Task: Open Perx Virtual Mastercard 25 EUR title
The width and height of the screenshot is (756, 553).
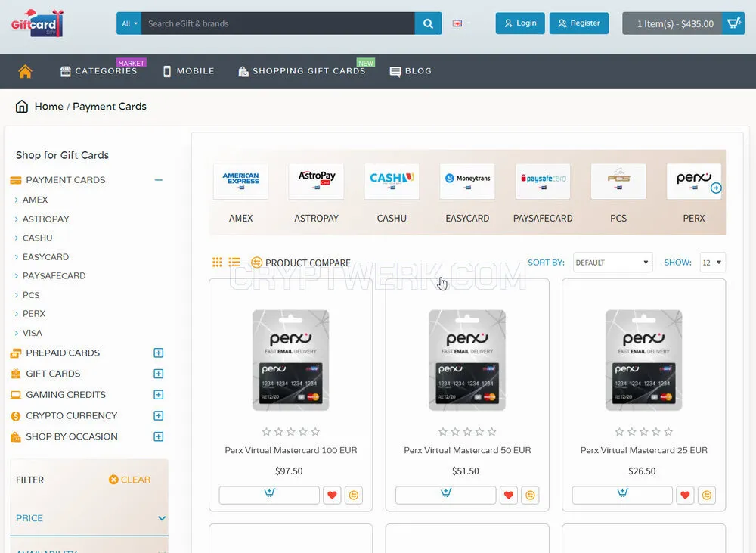Action: tap(643, 450)
